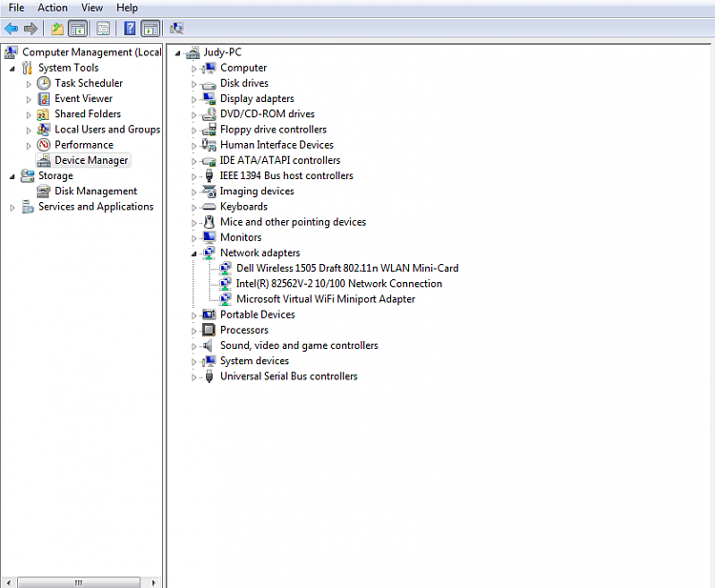Click the Sound, video and game controllers speaker icon
The width and height of the screenshot is (715, 588).
coord(208,346)
